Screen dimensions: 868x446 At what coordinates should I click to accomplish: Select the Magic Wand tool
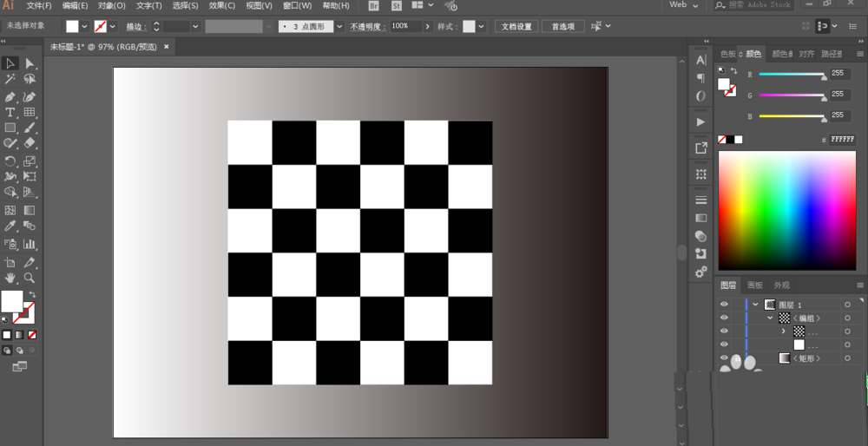10,80
